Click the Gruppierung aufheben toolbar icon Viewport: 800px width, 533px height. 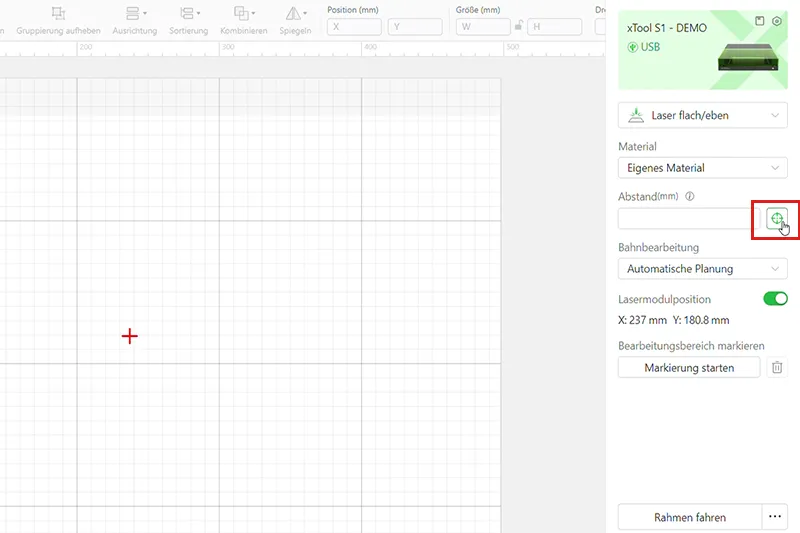[58, 13]
